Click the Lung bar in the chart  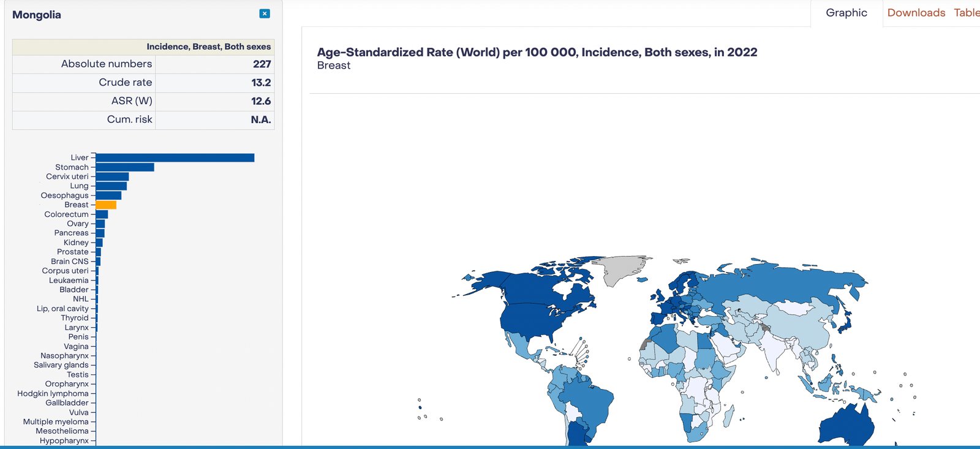pos(111,186)
